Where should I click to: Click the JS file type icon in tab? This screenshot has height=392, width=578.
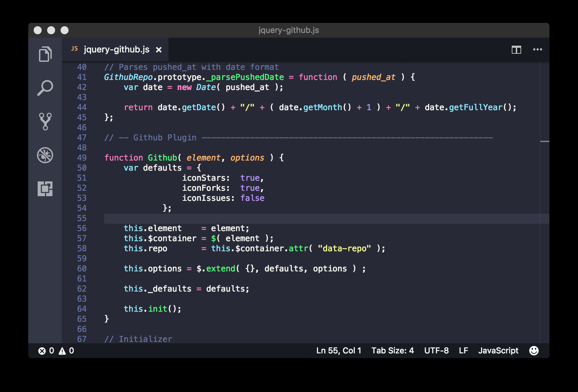coord(75,49)
